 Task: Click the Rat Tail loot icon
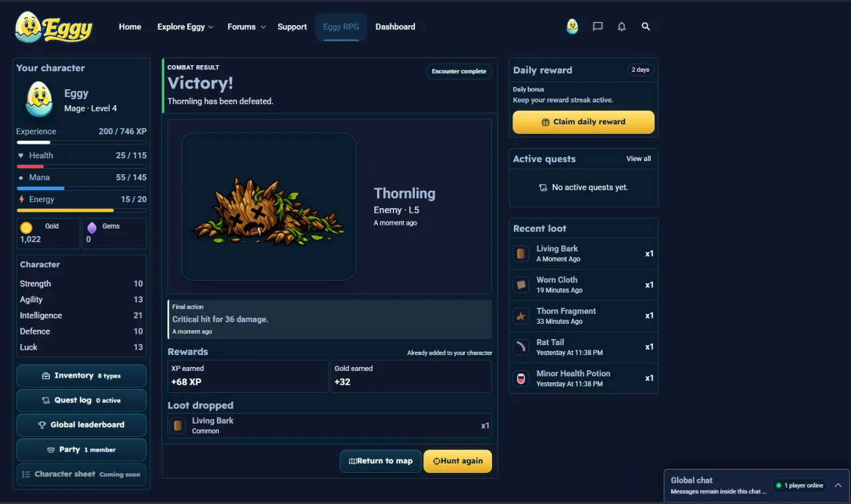521,347
